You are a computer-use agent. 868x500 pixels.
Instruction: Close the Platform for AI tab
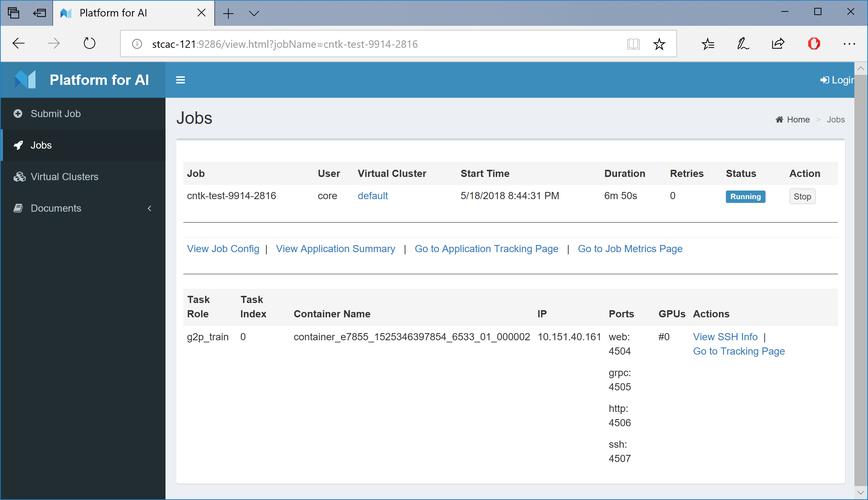click(202, 13)
